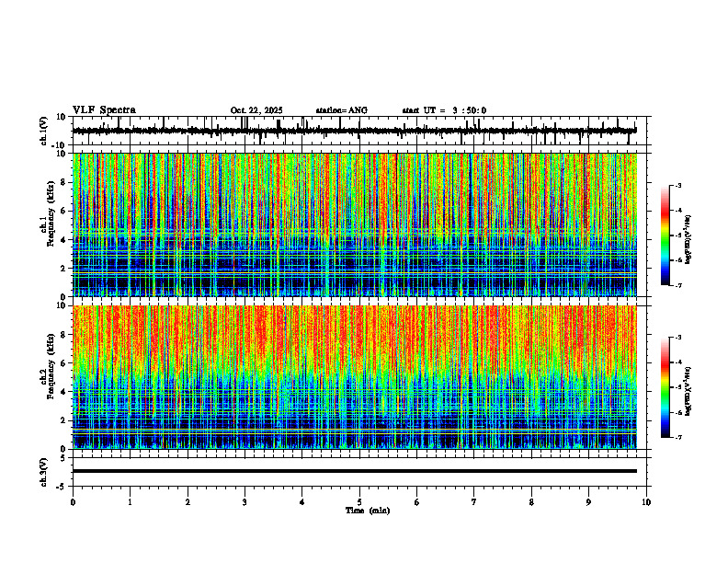The image size is (728, 563).
Task: Click the "ch.1(V)" waveform axis label
Action: click(x=44, y=131)
